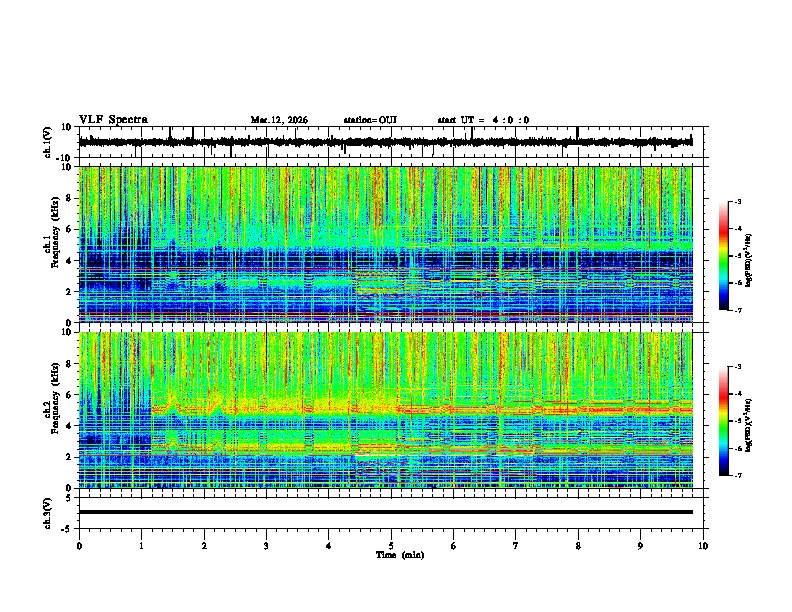Click the ch.1 colorbar log(PSD) units label
This screenshot has height=612, width=792.
pos(749,261)
